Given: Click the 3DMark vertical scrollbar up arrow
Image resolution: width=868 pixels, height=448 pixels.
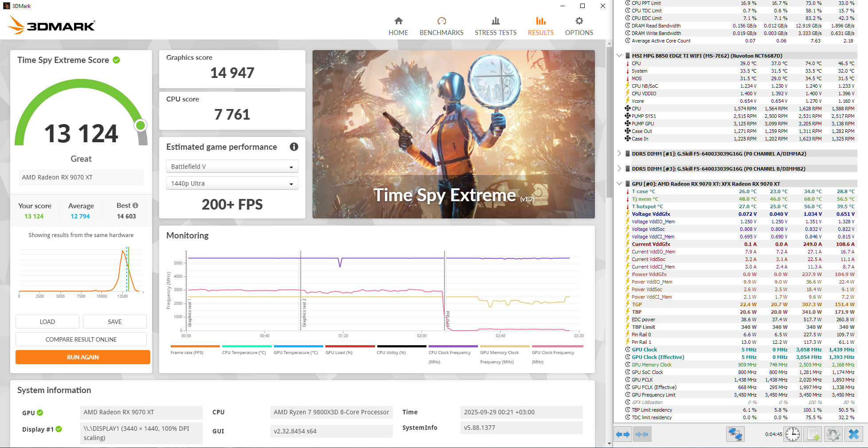Looking at the screenshot, I should pos(609,43).
